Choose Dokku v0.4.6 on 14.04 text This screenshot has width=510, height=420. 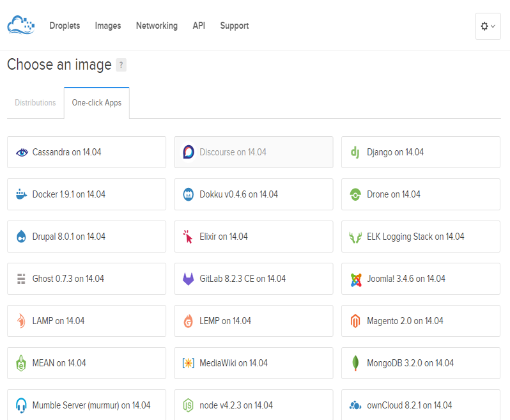click(239, 194)
